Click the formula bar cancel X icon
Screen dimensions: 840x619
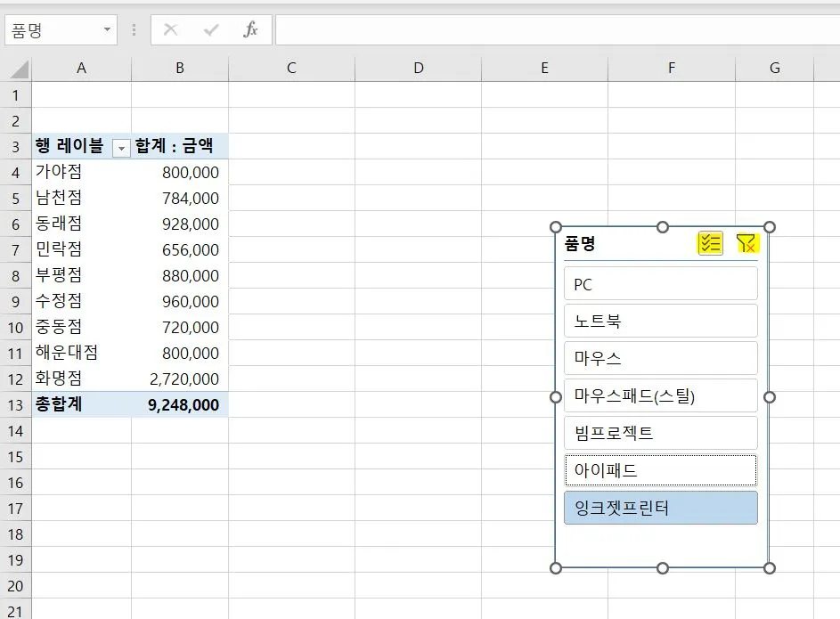[170, 29]
